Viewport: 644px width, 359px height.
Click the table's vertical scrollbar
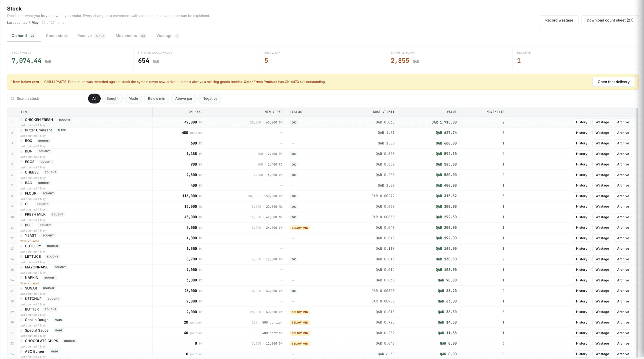637,232
